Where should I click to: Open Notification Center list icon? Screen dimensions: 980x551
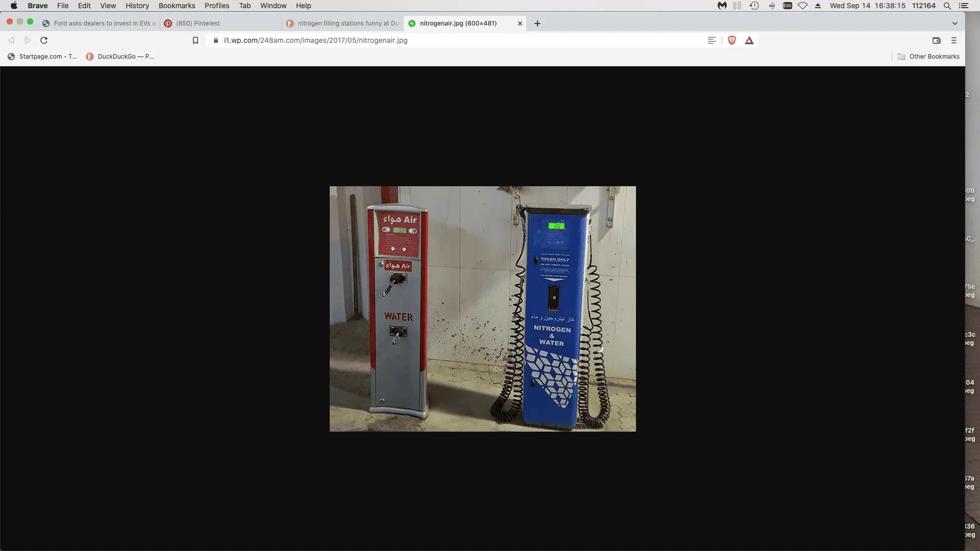pyautogui.click(x=964, y=6)
